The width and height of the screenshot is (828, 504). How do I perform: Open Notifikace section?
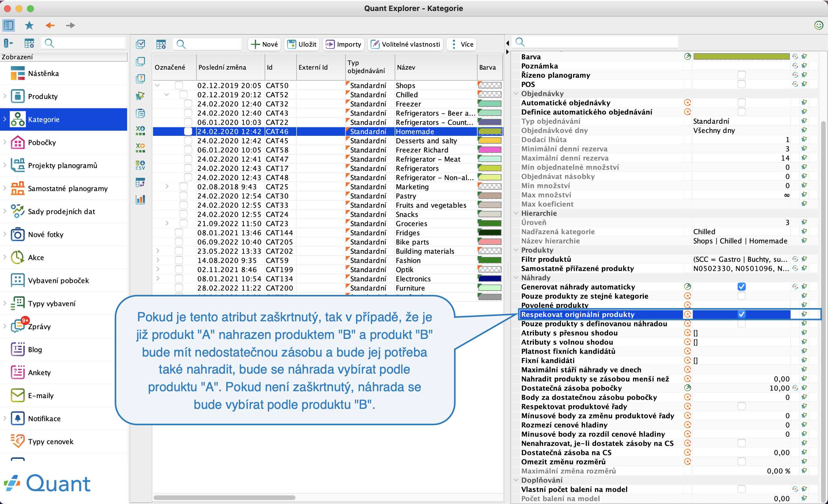(x=64, y=419)
